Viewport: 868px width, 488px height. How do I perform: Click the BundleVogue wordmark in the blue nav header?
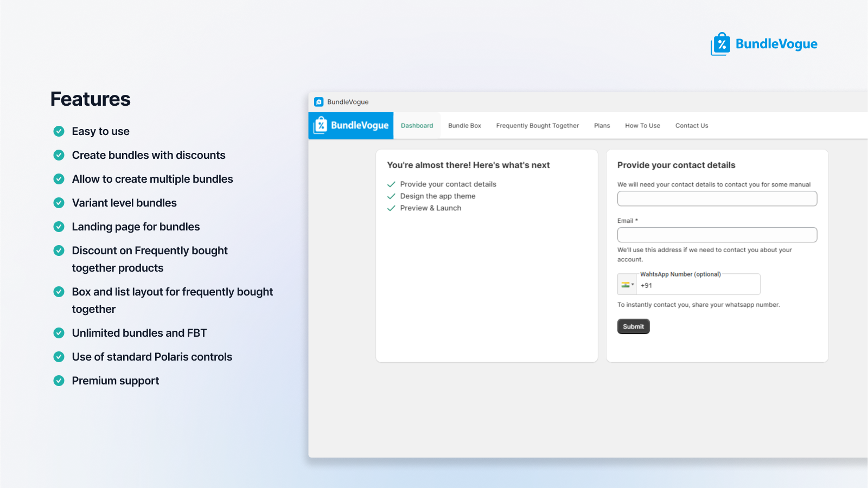pyautogui.click(x=360, y=125)
